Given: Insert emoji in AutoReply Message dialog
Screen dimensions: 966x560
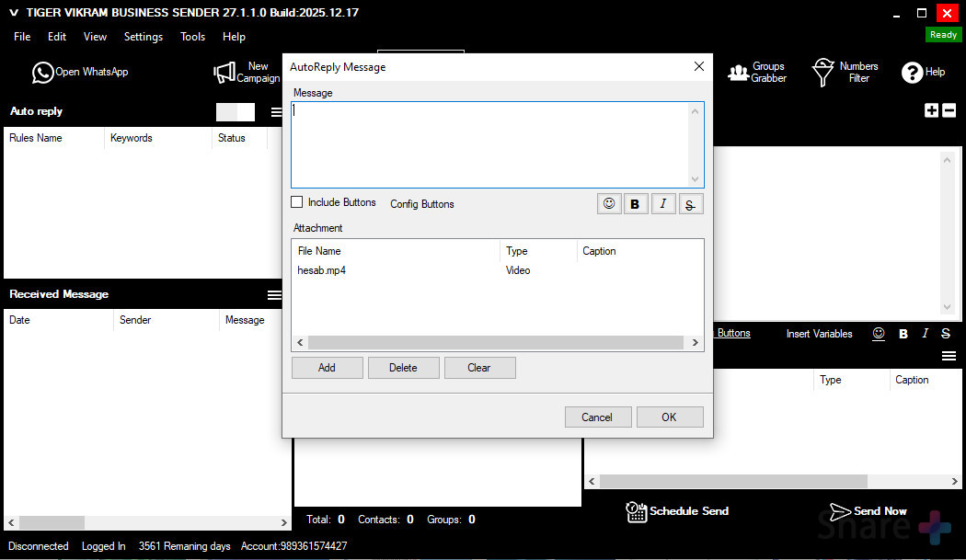Looking at the screenshot, I should [609, 204].
